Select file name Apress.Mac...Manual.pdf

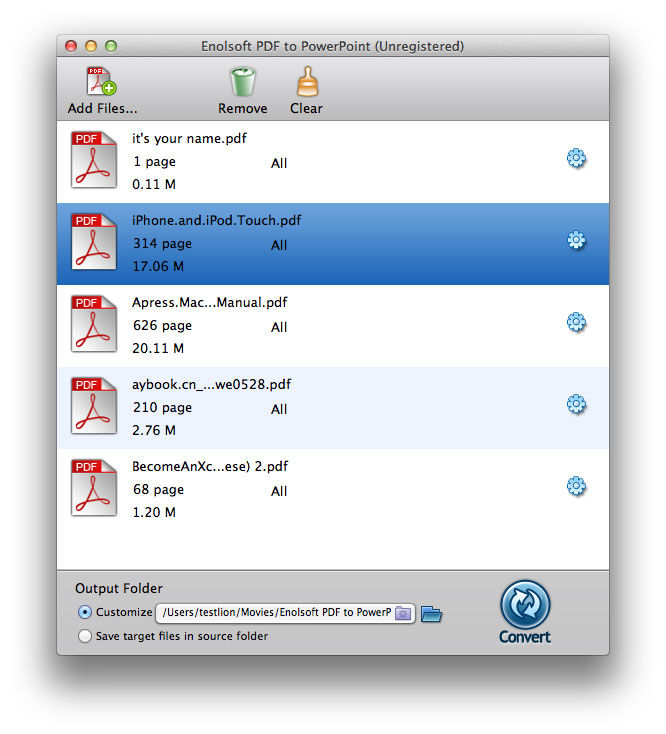(209, 302)
